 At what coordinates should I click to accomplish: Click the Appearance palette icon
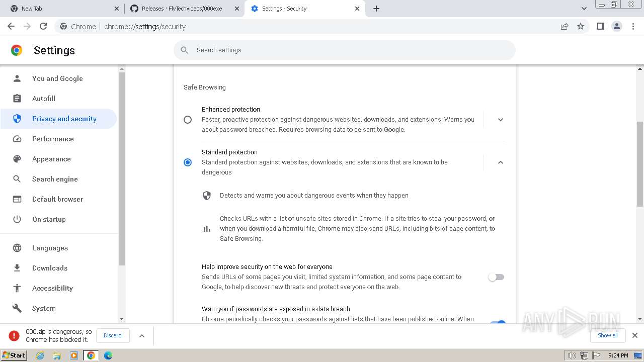[17, 159]
